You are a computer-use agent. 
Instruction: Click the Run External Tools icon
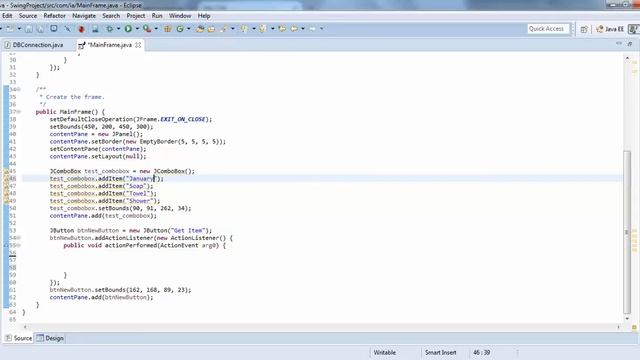(147, 29)
